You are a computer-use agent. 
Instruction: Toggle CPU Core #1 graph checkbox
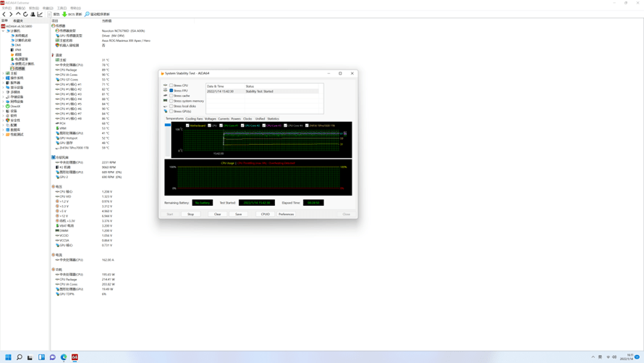(x=221, y=125)
